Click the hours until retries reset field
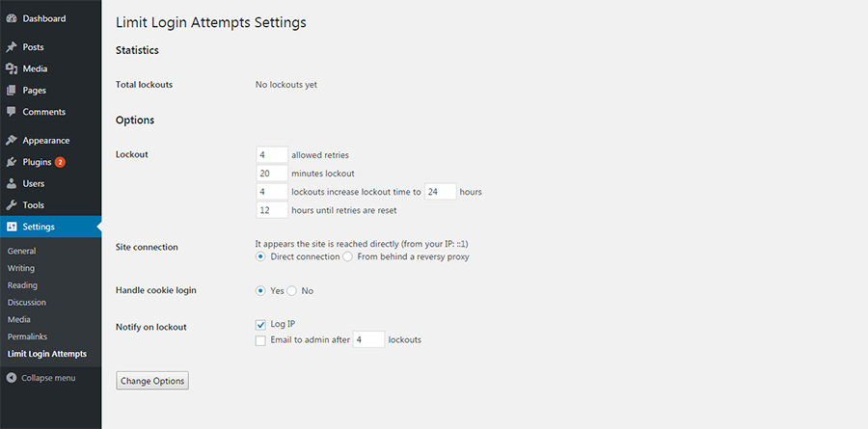Viewport: 868px width, 429px height. click(x=272, y=210)
